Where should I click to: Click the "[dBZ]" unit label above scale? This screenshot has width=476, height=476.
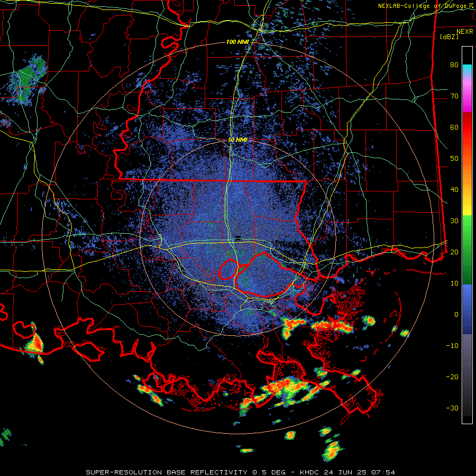point(449,36)
